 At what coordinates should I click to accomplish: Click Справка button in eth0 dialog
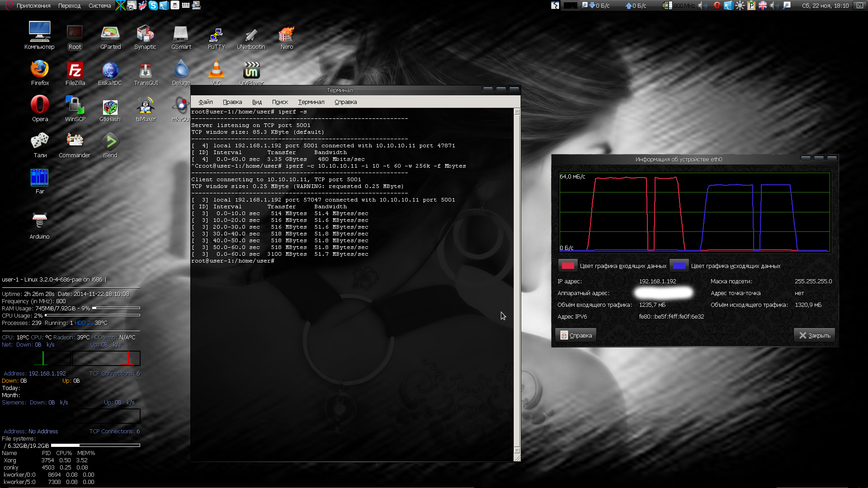576,335
